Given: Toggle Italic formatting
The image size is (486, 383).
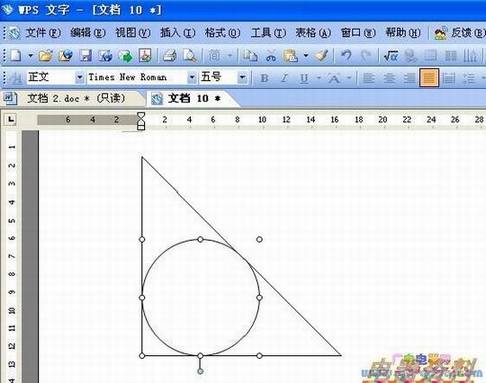Looking at the screenshot, I should [x=284, y=78].
